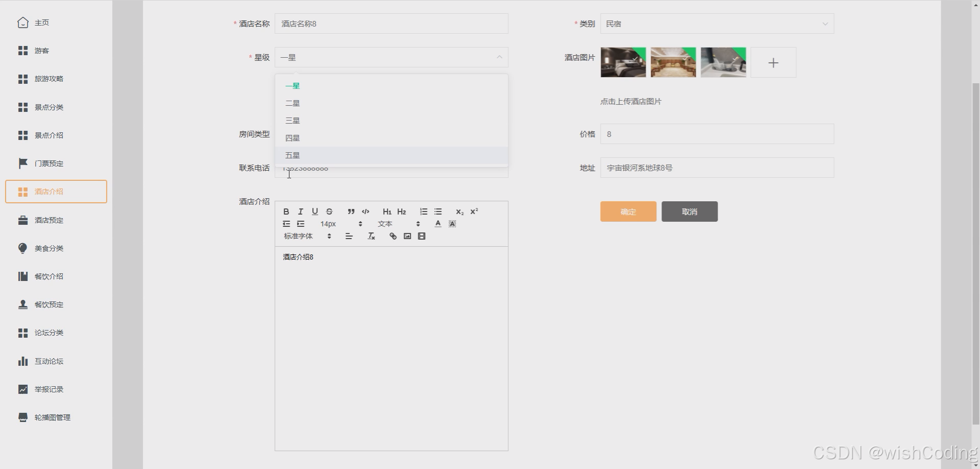Image resolution: width=980 pixels, height=469 pixels.
Task: Toggle bold formatting in the editor
Action: pyautogui.click(x=286, y=212)
